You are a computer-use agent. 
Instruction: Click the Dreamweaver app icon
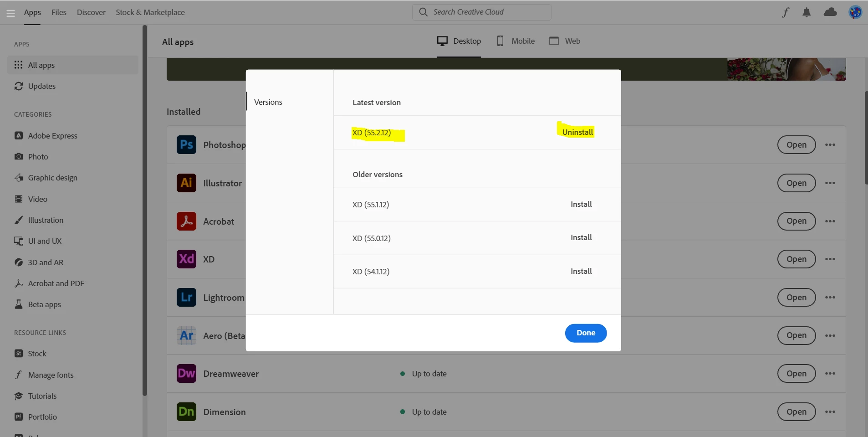186,374
